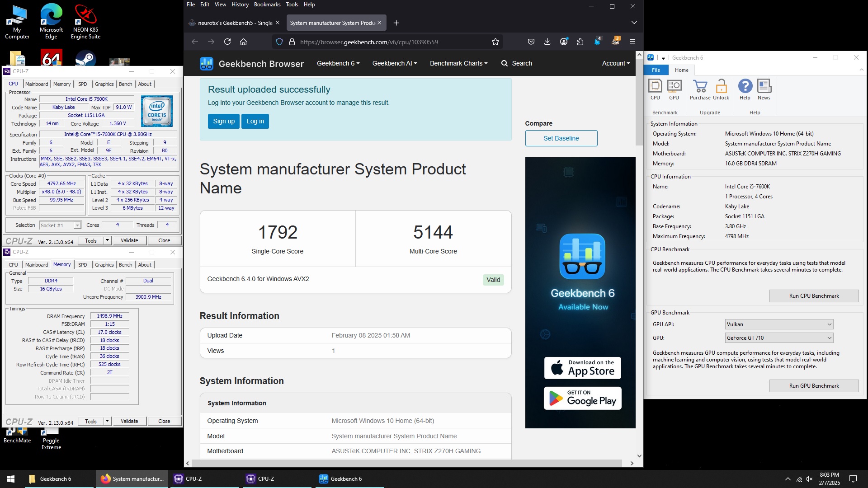Open notification center in taskbar
The width and height of the screenshot is (868, 488).
coord(853,479)
